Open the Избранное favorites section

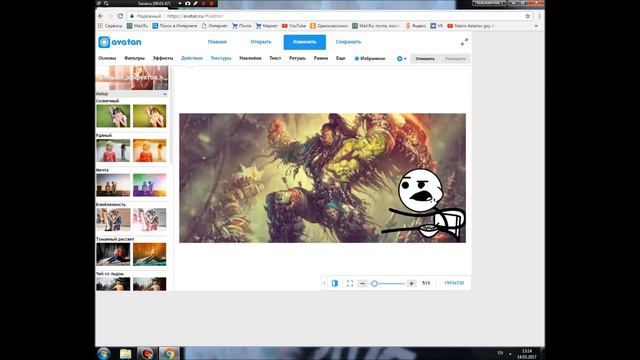tap(369, 58)
